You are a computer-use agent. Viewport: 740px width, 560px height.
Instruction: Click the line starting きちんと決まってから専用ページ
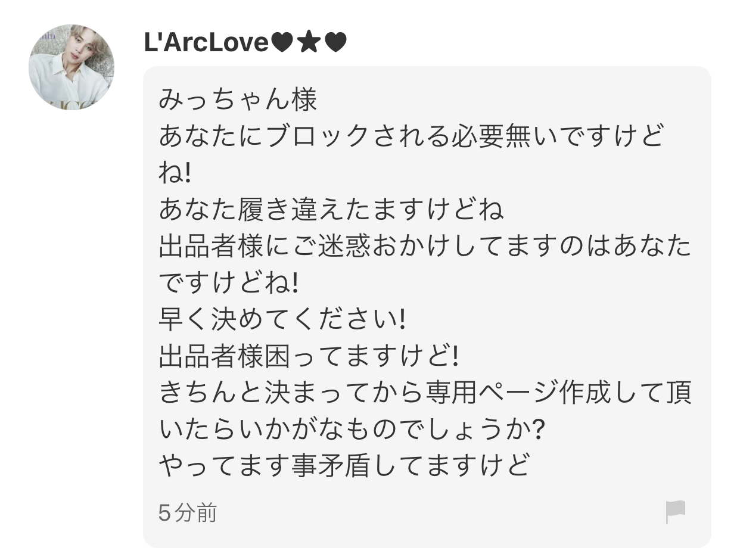(425, 394)
